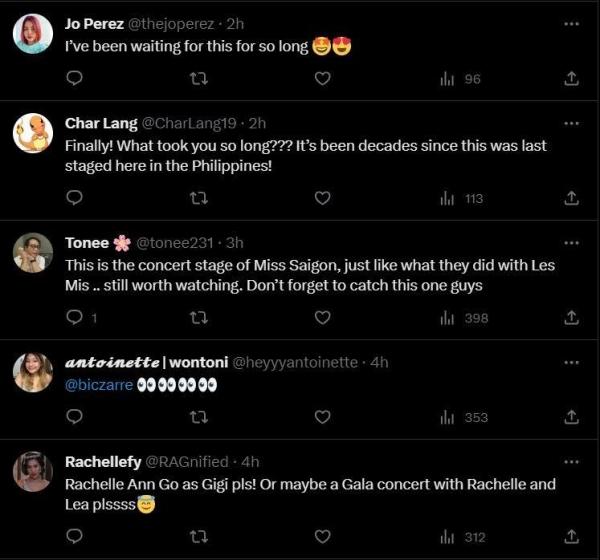The width and height of the screenshot is (600, 560).
Task: Retweet Char Lang's tweet
Action: pos(198,198)
